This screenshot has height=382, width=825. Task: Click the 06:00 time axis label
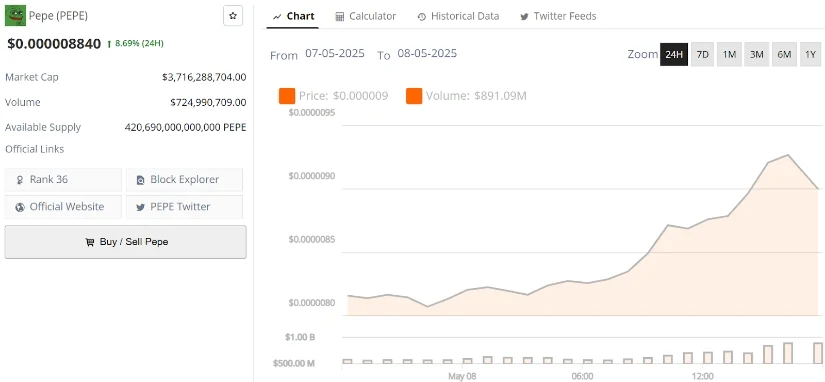tap(582, 376)
